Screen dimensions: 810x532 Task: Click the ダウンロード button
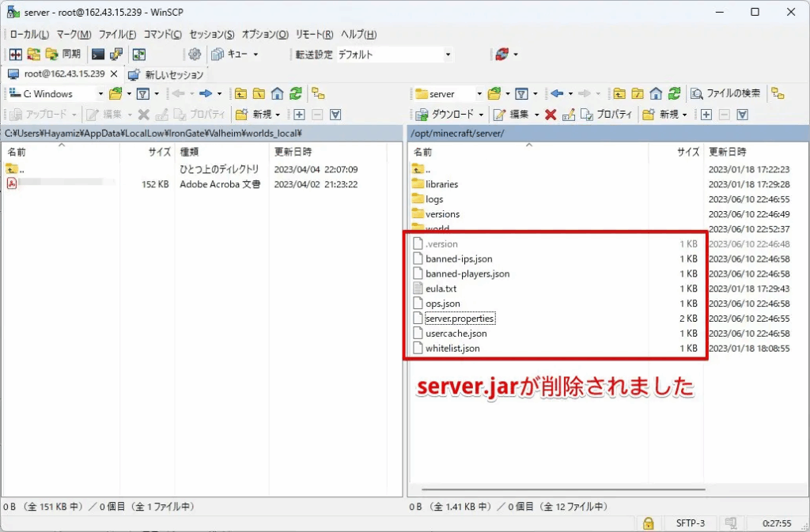(x=446, y=115)
